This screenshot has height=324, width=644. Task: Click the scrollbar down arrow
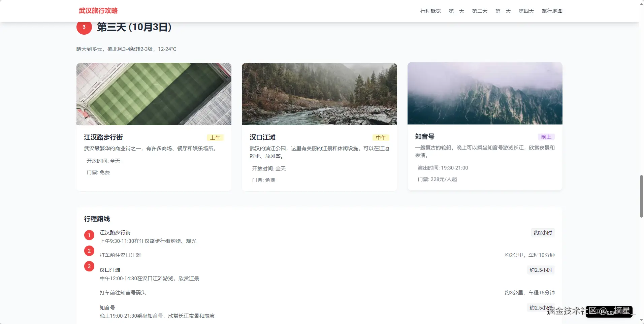point(641,320)
